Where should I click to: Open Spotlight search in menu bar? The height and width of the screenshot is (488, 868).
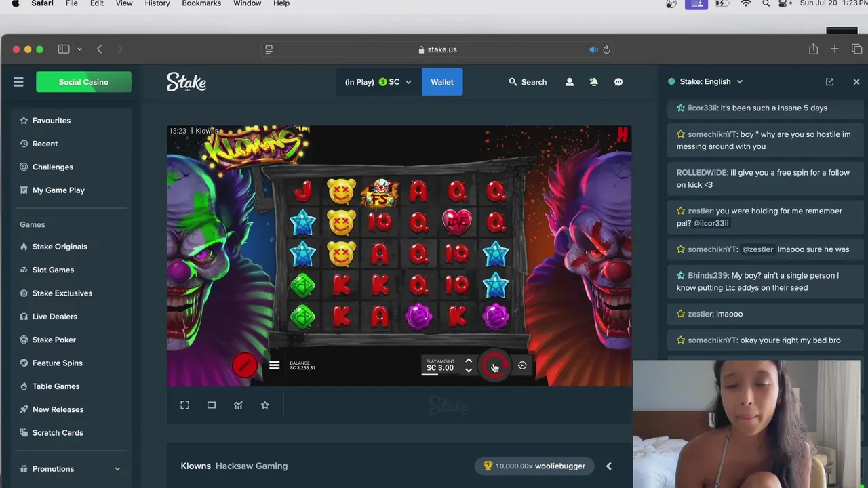[766, 4]
